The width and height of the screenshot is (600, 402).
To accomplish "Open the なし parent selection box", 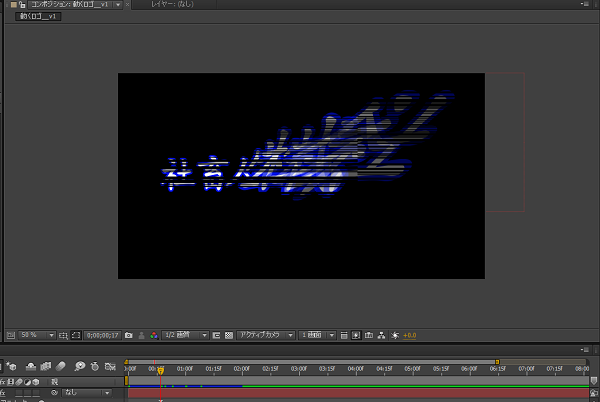I will click(x=87, y=393).
